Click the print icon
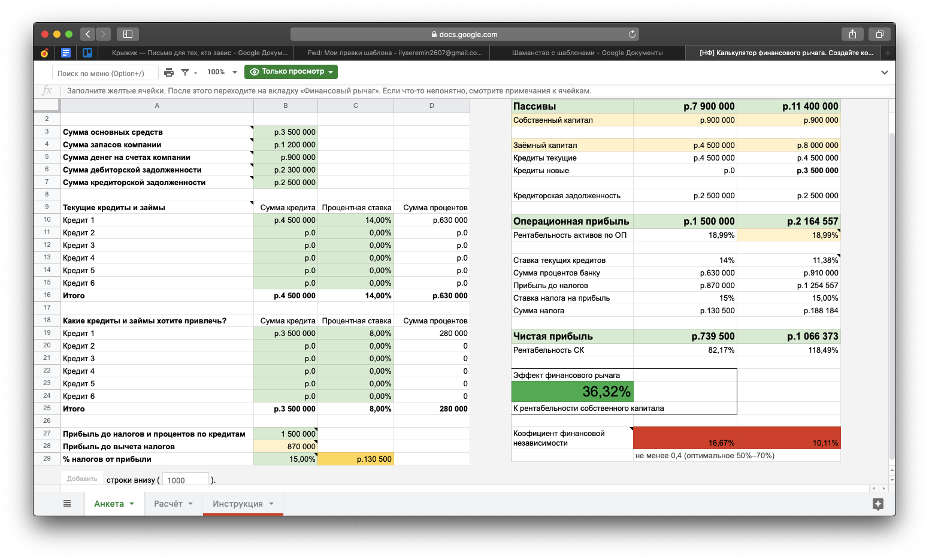The image size is (929, 560). point(169,72)
